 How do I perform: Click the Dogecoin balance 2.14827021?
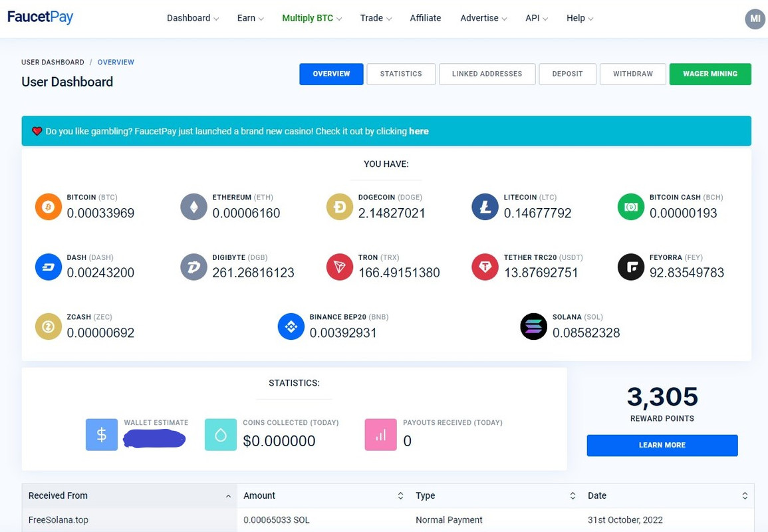(392, 213)
